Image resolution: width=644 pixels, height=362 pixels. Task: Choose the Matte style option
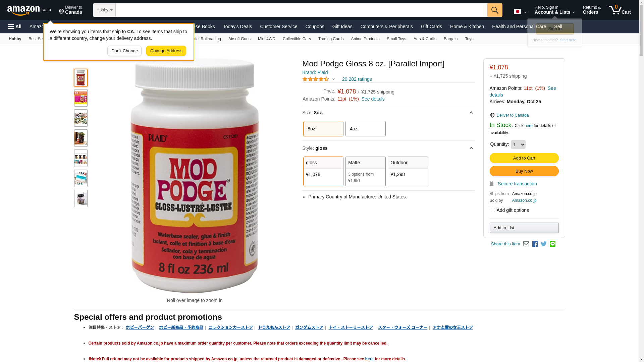pos(366,171)
